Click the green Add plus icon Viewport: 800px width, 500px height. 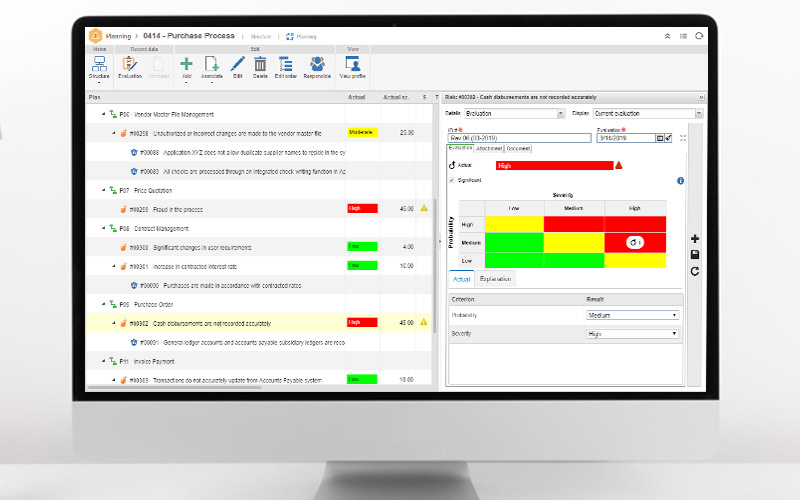[186, 65]
